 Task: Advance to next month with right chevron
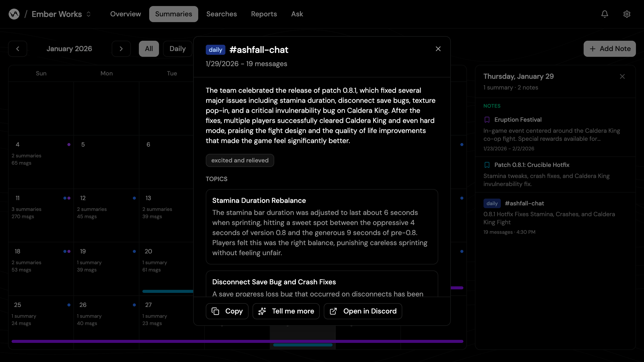121,49
